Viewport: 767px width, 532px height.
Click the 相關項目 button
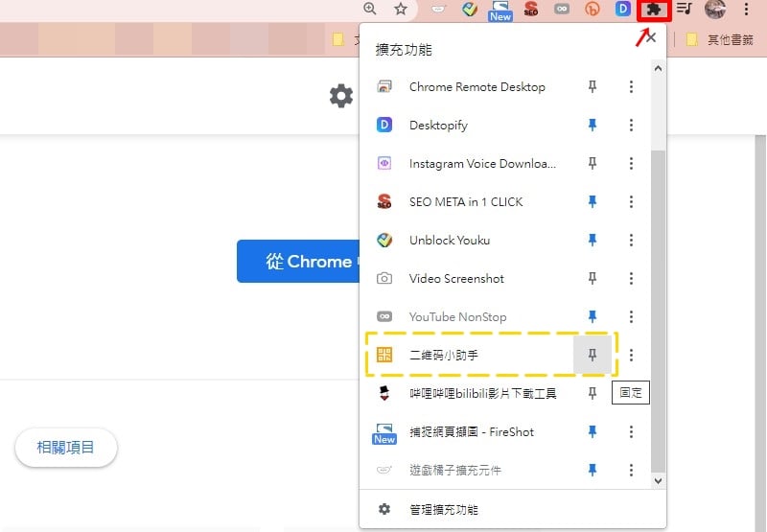pyautogui.click(x=66, y=447)
